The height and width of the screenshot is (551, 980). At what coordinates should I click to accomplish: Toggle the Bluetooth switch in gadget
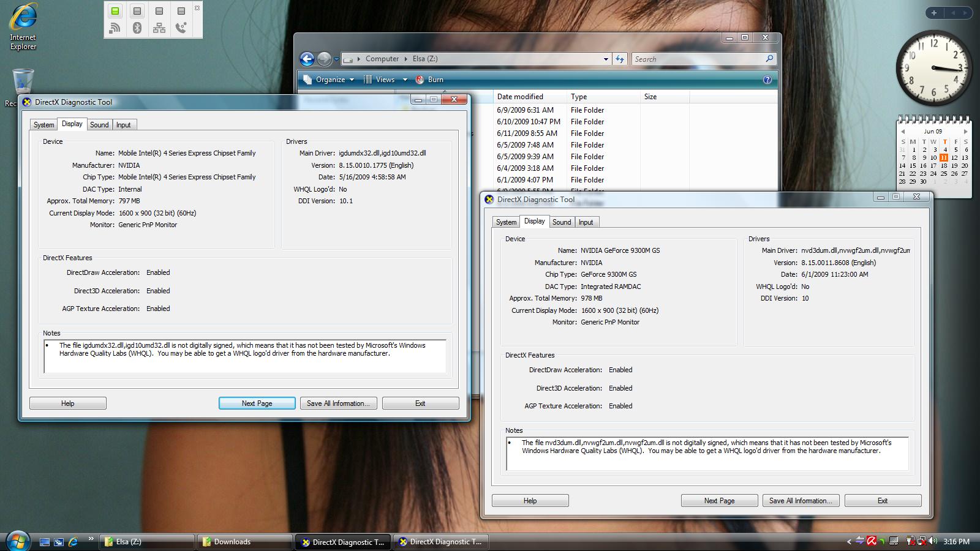[137, 11]
